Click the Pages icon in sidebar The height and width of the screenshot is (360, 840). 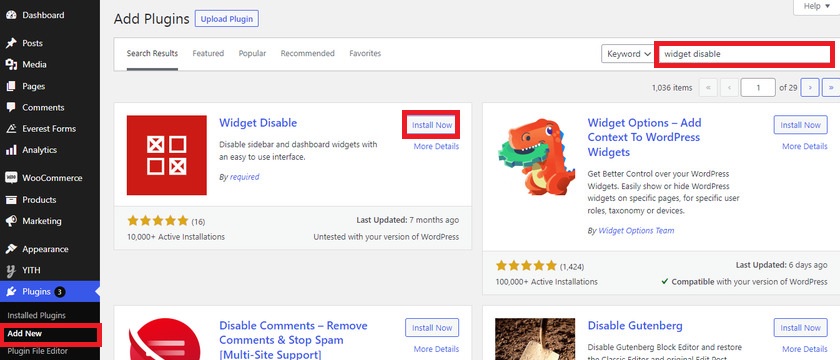pyautogui.click(x=11, y=86)
